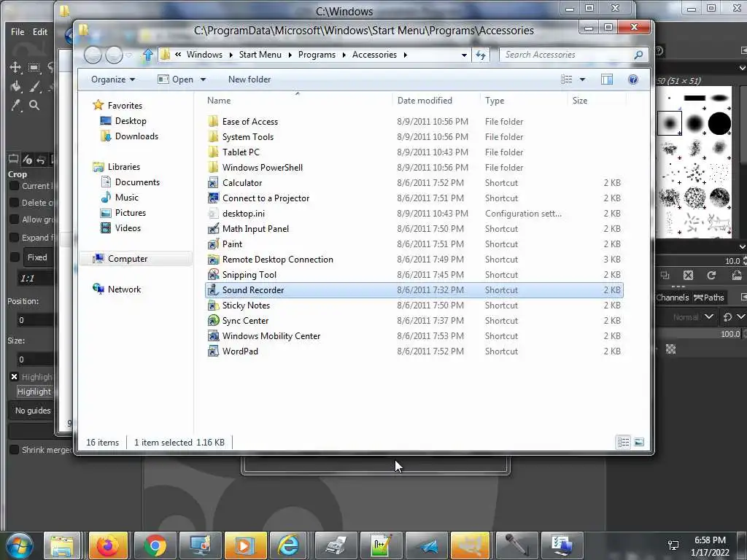Open Google Chrome from the taskbar
The width and height of the screenshot is (747, 560).
[x=155, y=545]
